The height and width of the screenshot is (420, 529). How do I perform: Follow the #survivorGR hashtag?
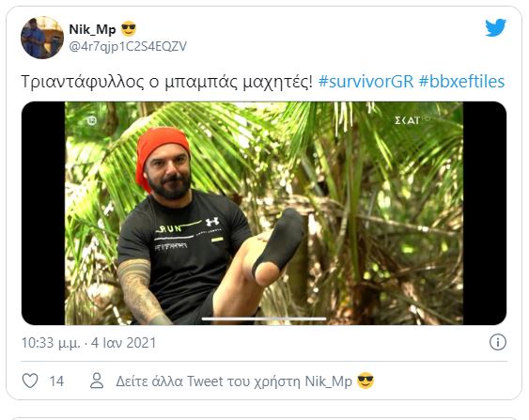pos(366,82)
